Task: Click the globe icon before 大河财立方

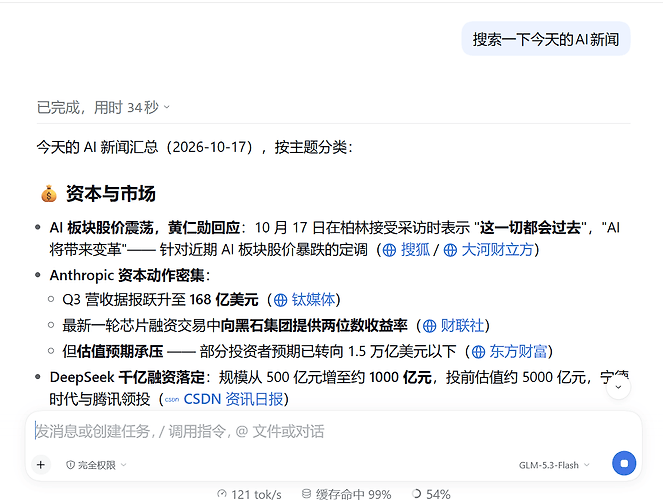Action: click(450, 250)
